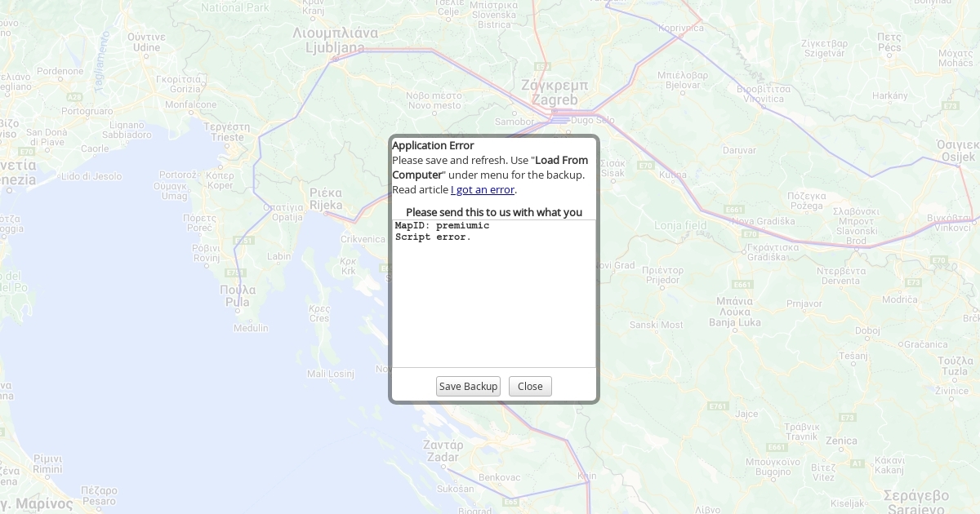
Task: Click the Doboj town label on map
Action: [866, 330]
